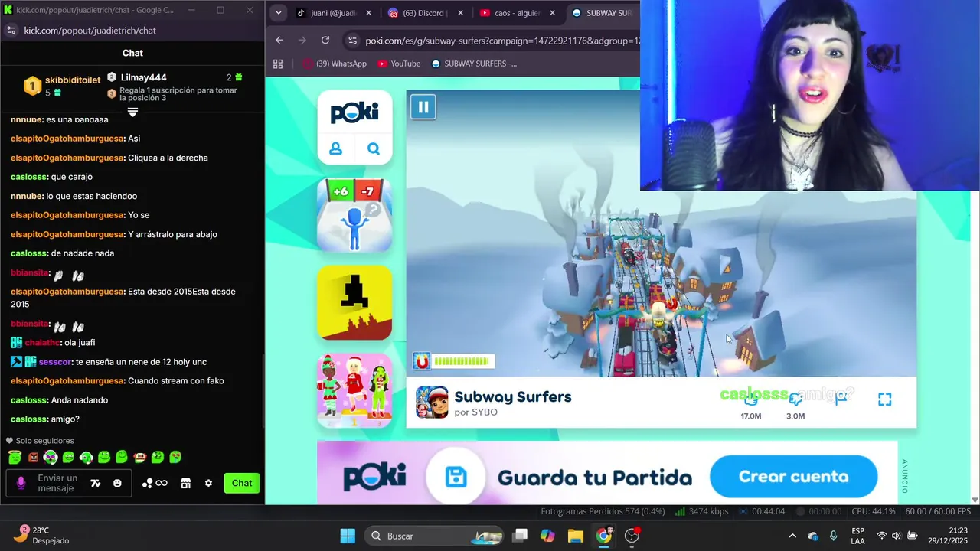Report the game with flag icon

(841, 399)
